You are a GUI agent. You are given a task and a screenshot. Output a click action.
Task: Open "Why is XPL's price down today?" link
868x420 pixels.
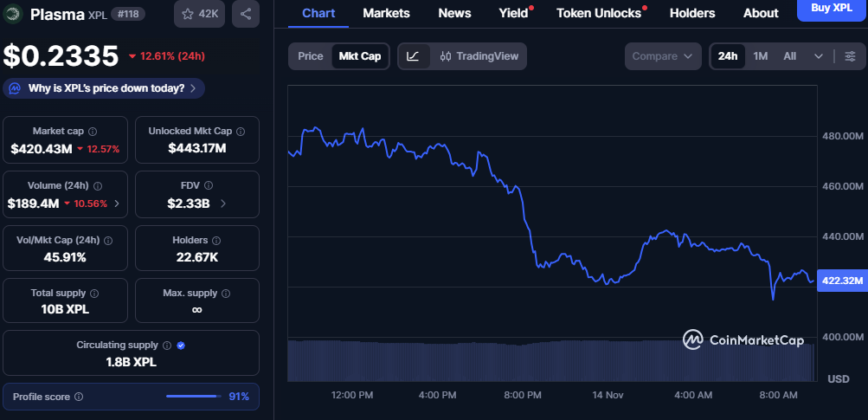[105, 87]
